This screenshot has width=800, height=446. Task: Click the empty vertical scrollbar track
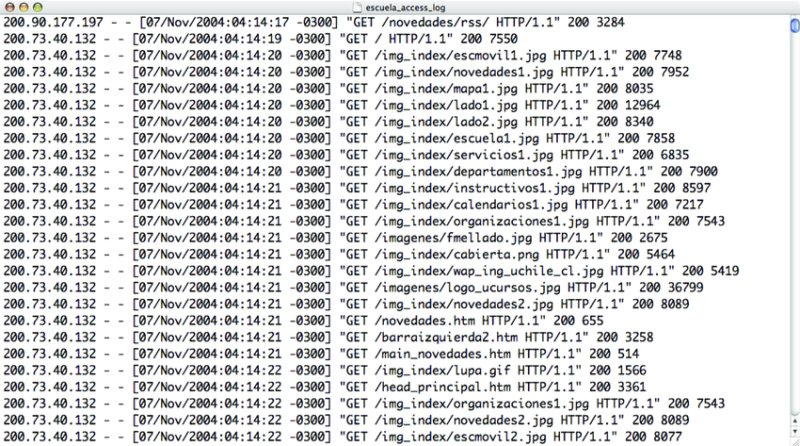click(795, 225)
